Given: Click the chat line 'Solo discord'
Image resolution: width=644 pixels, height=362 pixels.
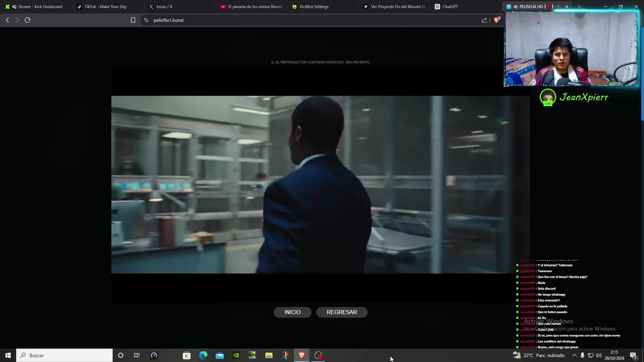Looking at the screenshot, I should pos(546,289).
